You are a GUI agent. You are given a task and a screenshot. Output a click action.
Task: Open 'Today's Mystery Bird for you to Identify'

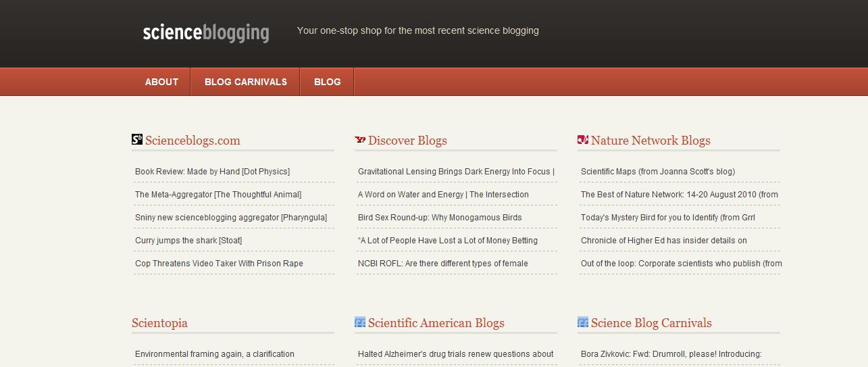point(668,218)
